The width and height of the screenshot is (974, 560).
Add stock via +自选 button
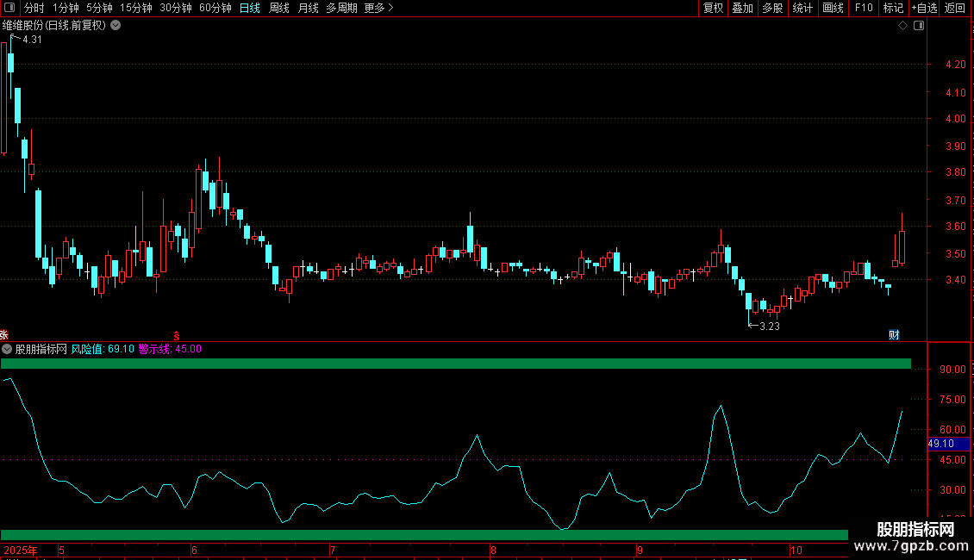924,8
